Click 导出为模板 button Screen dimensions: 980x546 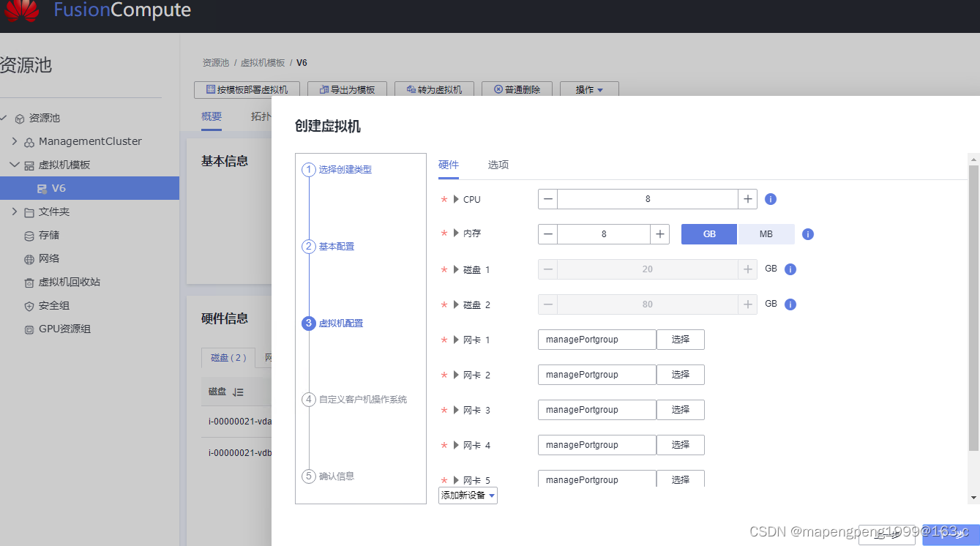347,89
